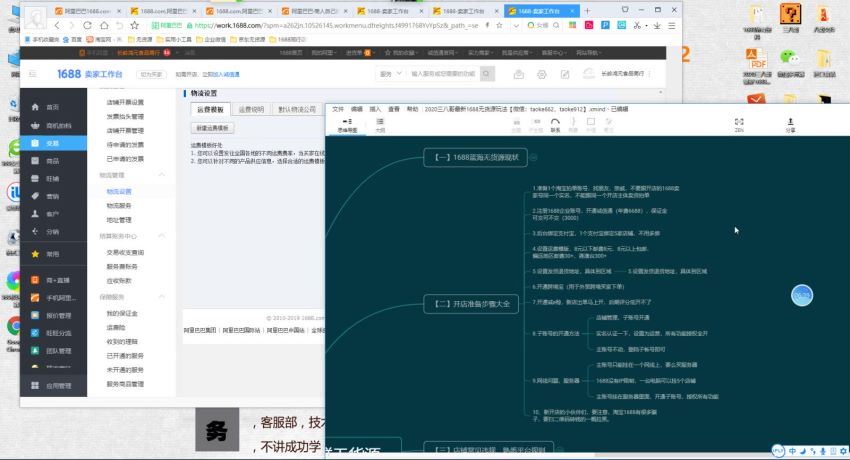Open 分销 in the dark sidebar
The image size is (850, 460).
coord(53,232)
